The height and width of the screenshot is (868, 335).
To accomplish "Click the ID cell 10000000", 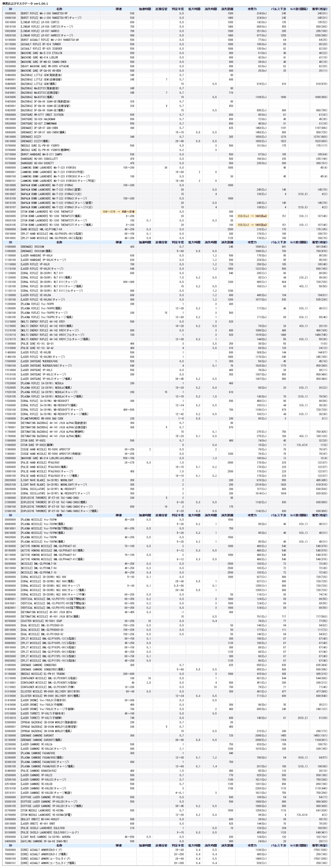I will [x=10, y=13].
